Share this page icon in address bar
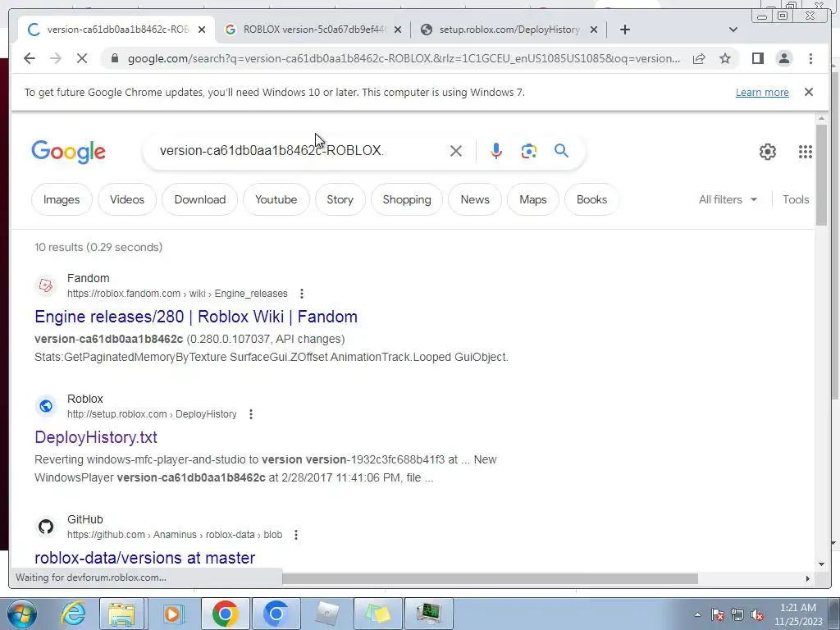Screen dimensions: 840x630 [x=699, y=58]
